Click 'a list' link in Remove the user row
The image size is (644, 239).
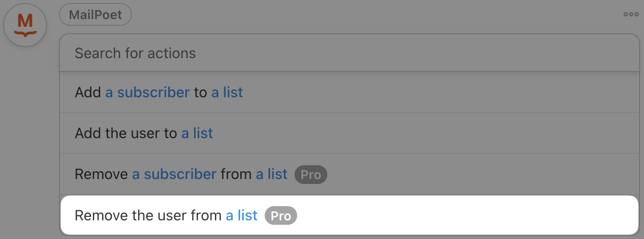(x=242, y=215)
